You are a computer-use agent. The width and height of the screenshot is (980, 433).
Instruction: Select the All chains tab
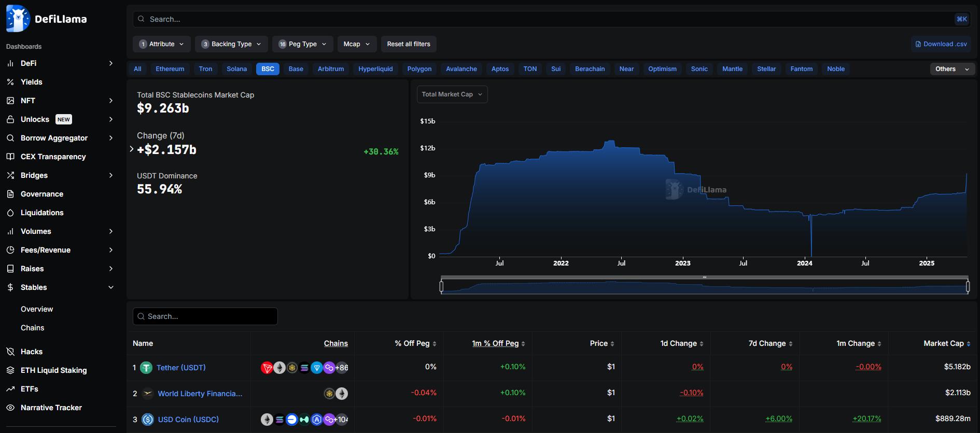[137, 69]
